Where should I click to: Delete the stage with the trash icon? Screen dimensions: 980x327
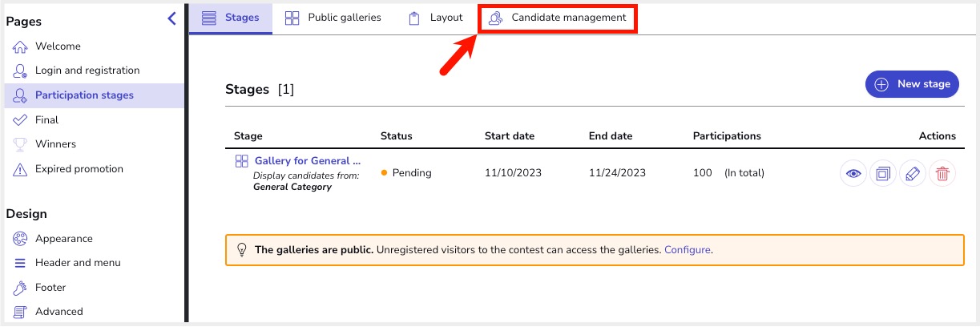pos(942,173)
